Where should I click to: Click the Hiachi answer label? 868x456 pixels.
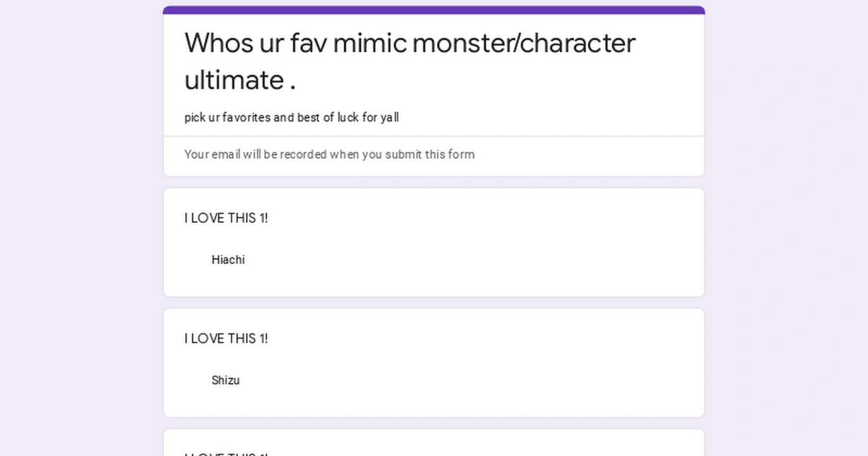(x=228, y=260)
